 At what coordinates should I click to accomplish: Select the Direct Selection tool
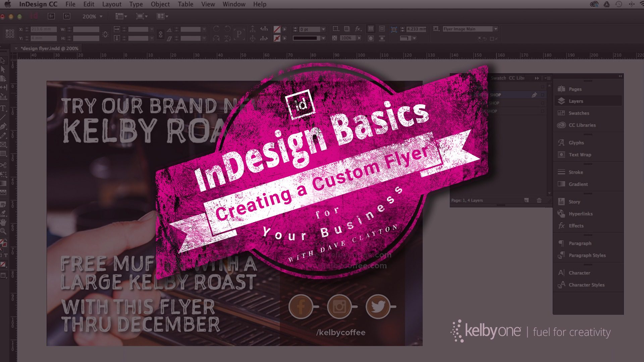3,69
